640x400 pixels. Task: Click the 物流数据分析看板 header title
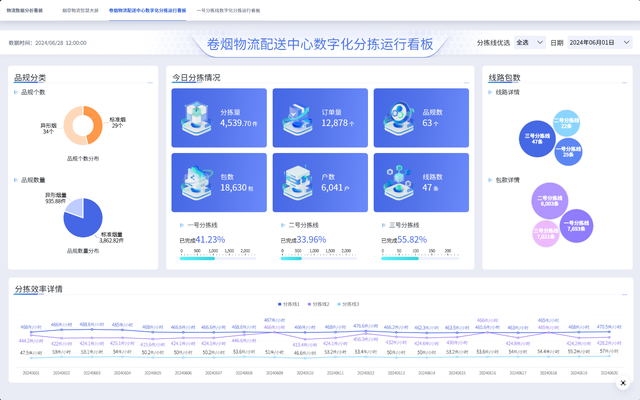[x=24, y=11]
